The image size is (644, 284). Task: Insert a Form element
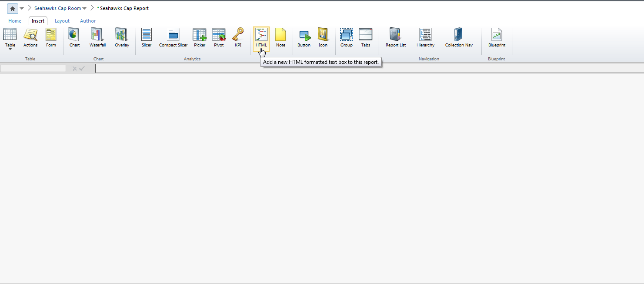tap(51, 38)
